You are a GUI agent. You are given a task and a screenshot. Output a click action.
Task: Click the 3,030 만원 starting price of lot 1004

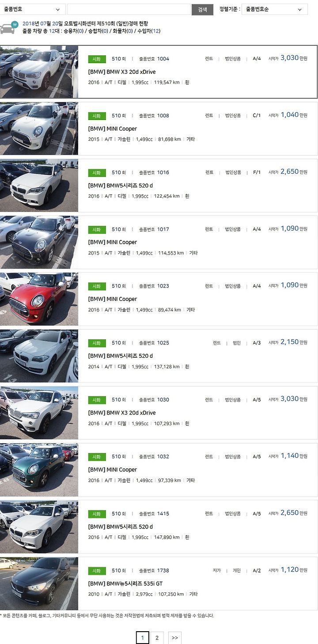(294, 58)
